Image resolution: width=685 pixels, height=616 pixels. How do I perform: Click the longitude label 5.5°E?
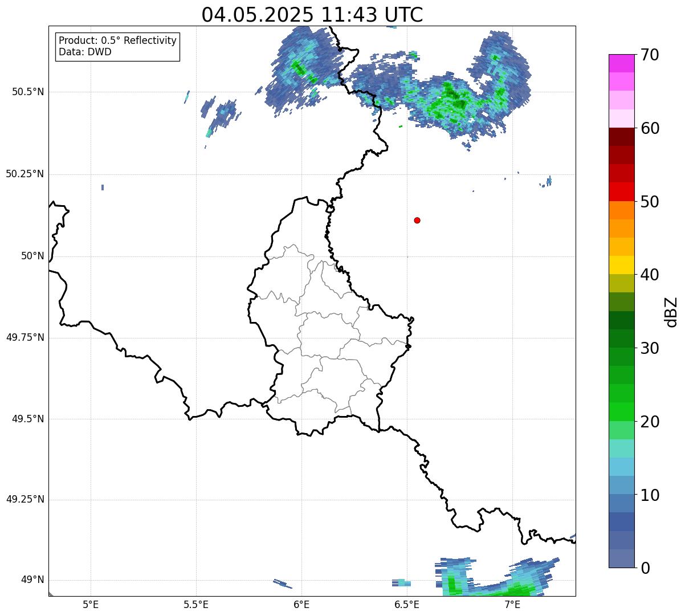tap(196, 604)
